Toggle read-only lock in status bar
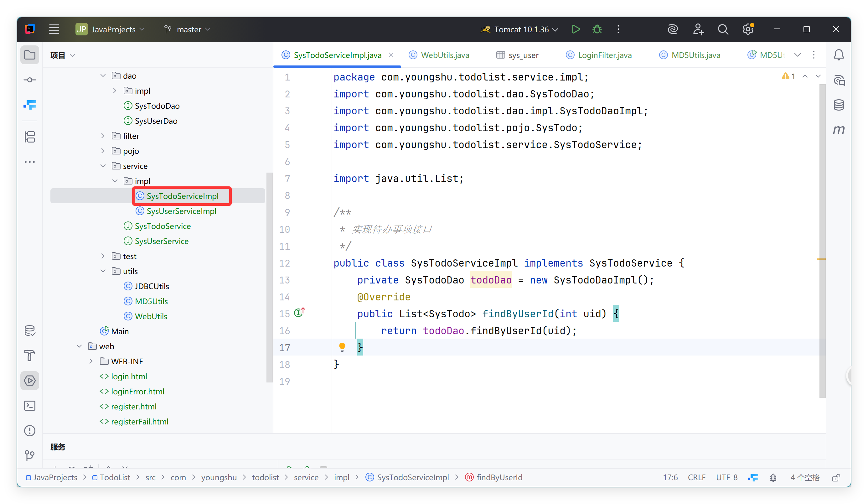This screenshot has height=504, width=868. 836,477
